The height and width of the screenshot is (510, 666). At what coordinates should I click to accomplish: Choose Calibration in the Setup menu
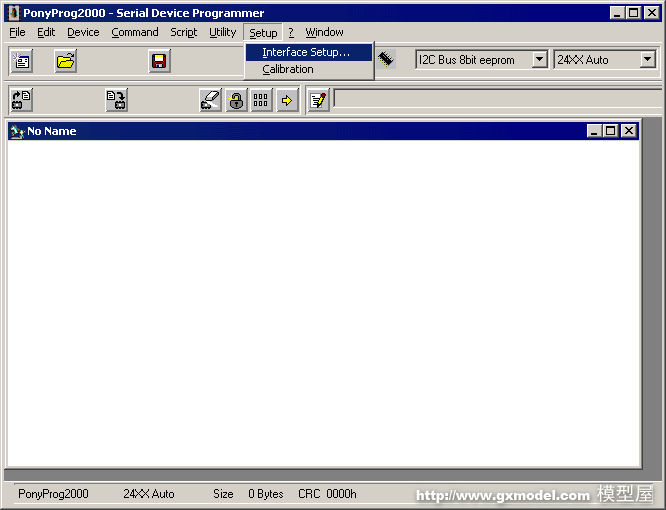pos(288,69)
